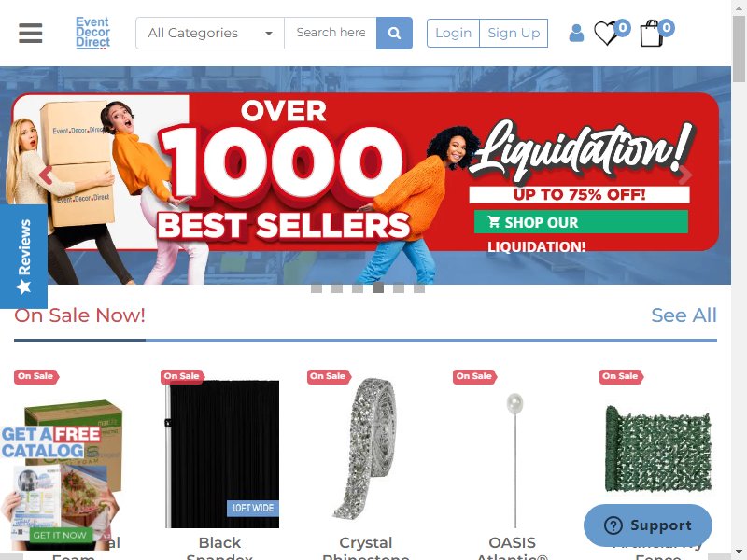The width and height of the screenshot is (747, 560).
Task: Open the Support chat widget
Action: (647, 525)
